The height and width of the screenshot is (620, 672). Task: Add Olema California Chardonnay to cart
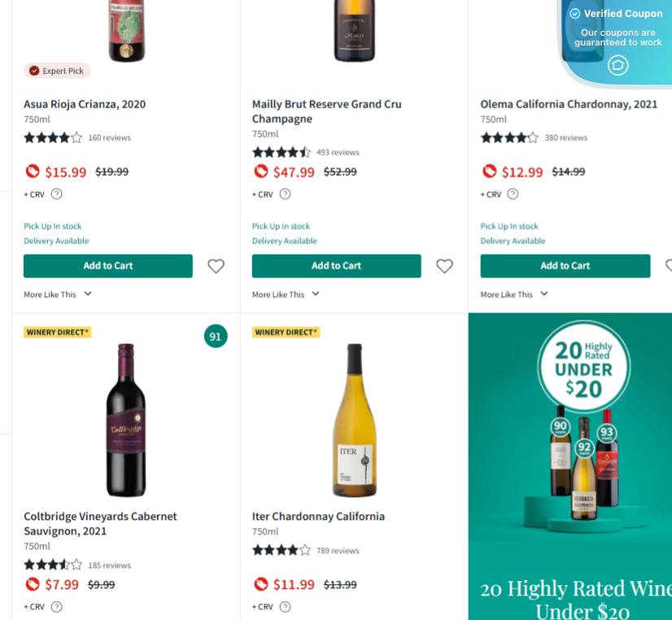[565, 266]
